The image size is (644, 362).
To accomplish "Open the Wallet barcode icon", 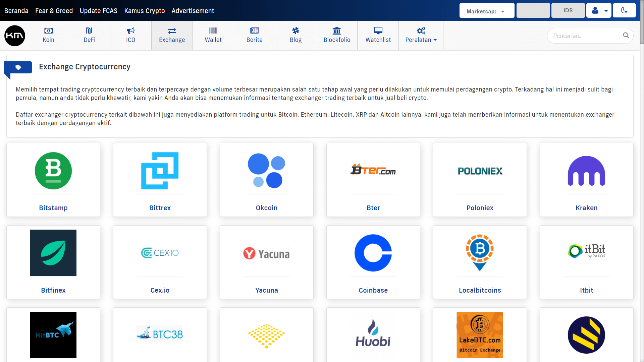I will [213, 30].
